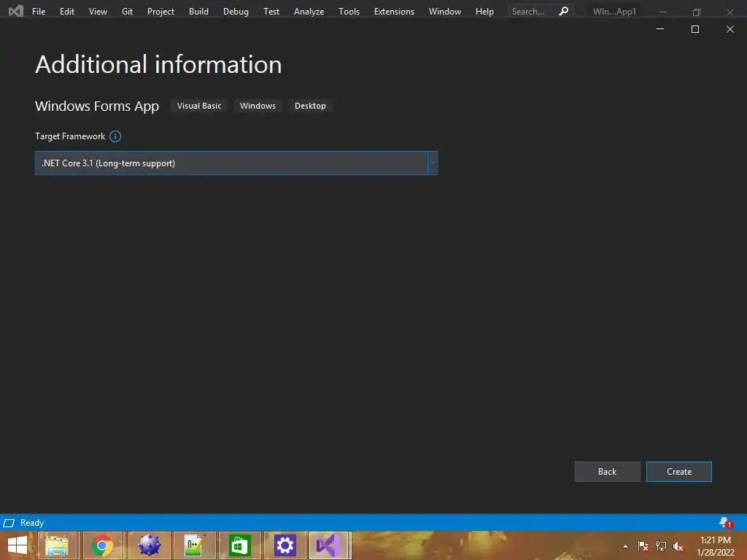747x560 pixels.
Task: Click the Target Framework dropdown arrow
Action: [433, 163]
